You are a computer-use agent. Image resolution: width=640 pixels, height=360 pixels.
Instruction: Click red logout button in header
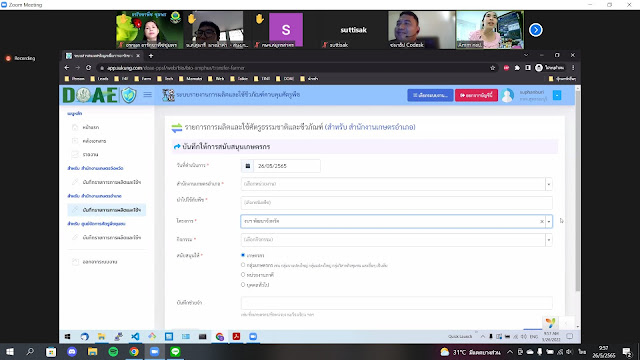click(476, 95)
